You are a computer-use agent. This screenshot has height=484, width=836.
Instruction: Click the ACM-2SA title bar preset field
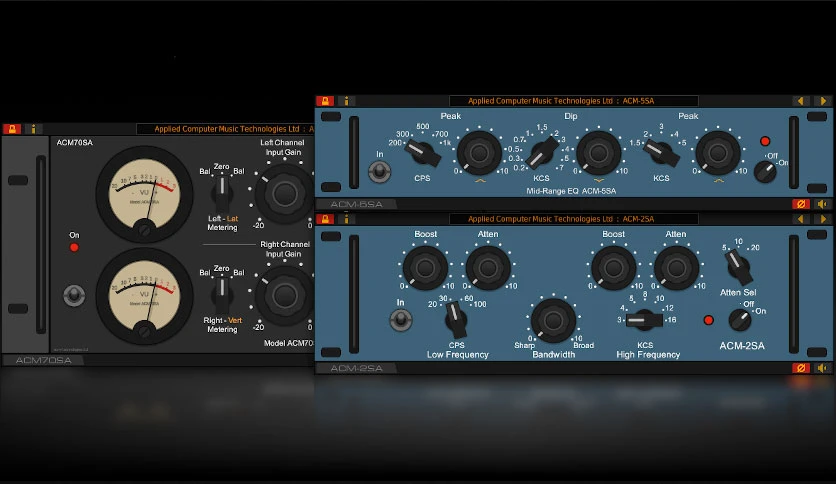pos(574,219)
